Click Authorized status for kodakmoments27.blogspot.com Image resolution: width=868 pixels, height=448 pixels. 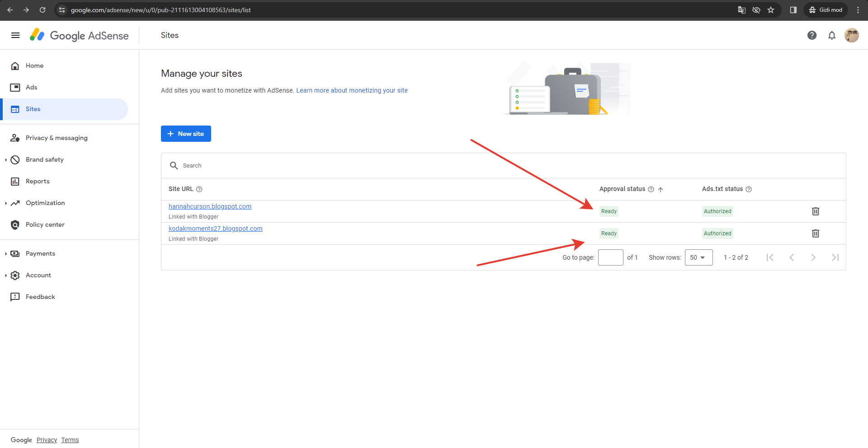click(x=717, y=233)
